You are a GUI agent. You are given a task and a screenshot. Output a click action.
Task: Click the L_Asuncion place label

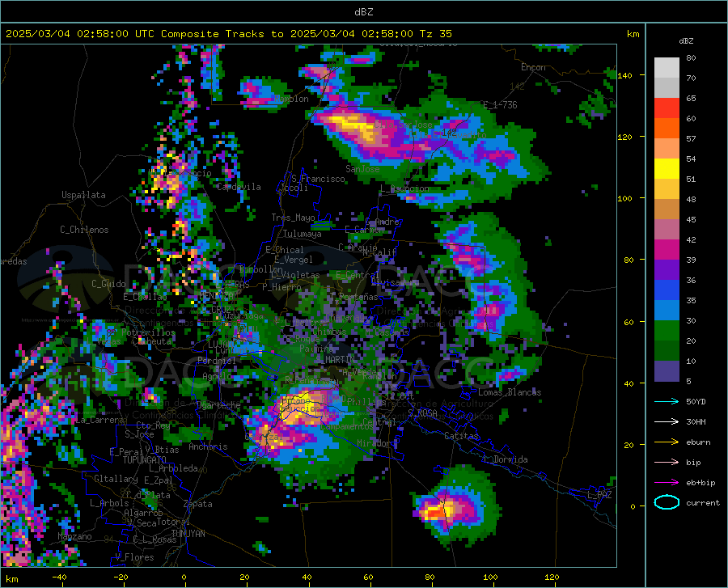[404, 188]
